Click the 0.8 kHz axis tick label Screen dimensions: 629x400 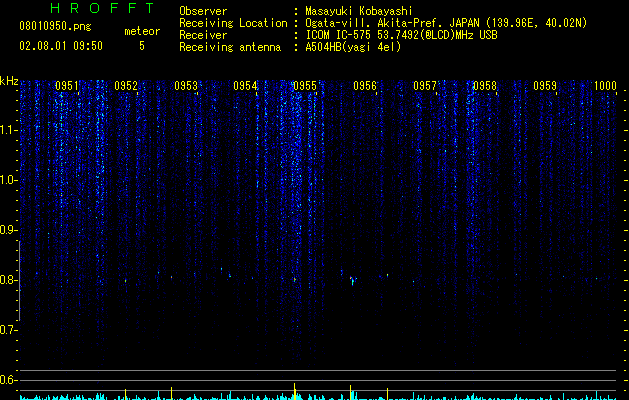[9, 280]
